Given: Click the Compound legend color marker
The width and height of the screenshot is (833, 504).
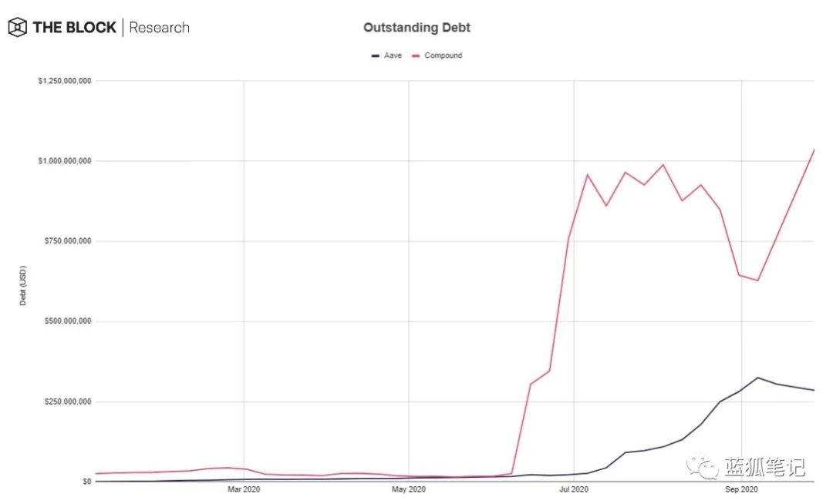Looking at the screenshot, I should tap(417, 55).
